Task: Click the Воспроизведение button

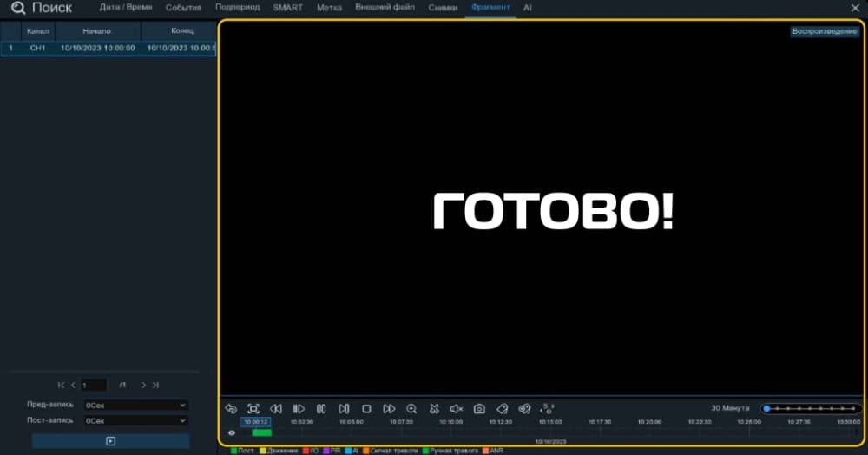Action: [825, 31]
